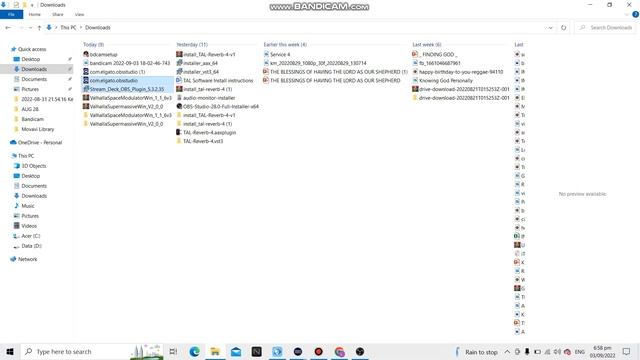Viewport: 640px width, 360px height.
Task: Select ValhallaSupermassiveWin_V2_0_0 archive icon
Action: click(86, 107)
